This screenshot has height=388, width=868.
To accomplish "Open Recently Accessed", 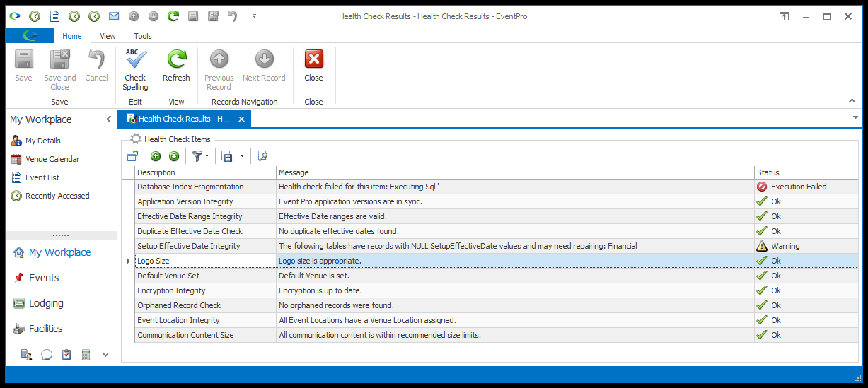I will [x=50, y=196].
